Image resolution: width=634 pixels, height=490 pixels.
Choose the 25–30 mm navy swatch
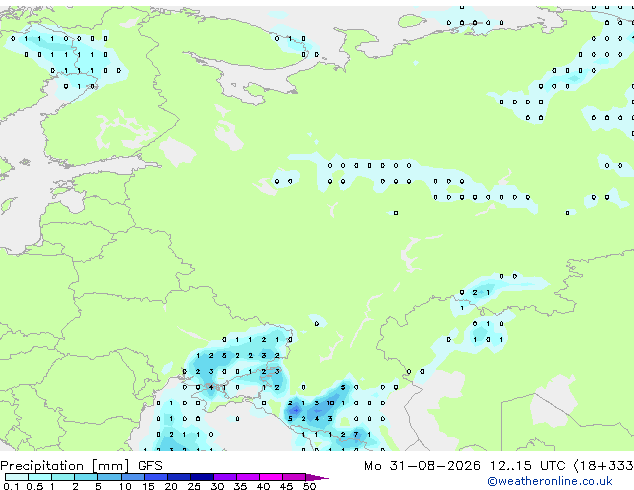pos(201,477)
